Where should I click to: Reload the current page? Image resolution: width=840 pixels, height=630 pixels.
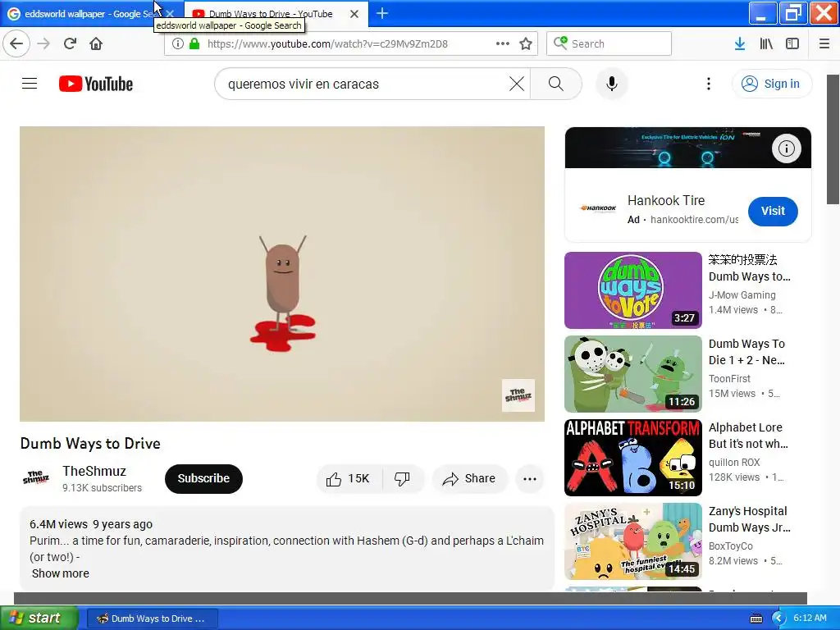pyautogui.click(x=70, y=43)
